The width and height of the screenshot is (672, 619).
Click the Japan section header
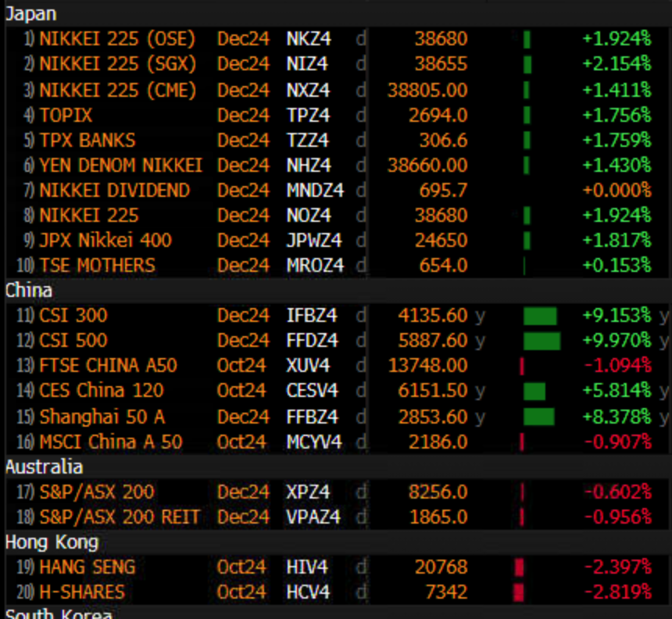(x=30, y=14)
